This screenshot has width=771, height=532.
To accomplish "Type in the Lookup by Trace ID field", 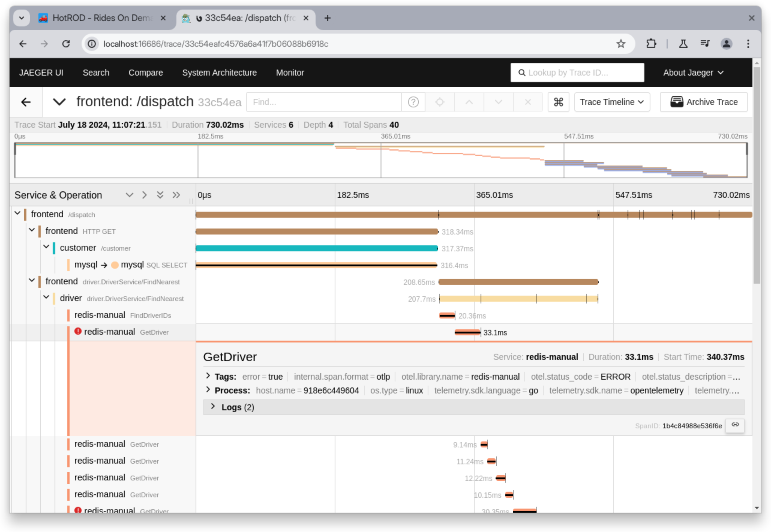I will pyautogui.click(x=577, y=72).
